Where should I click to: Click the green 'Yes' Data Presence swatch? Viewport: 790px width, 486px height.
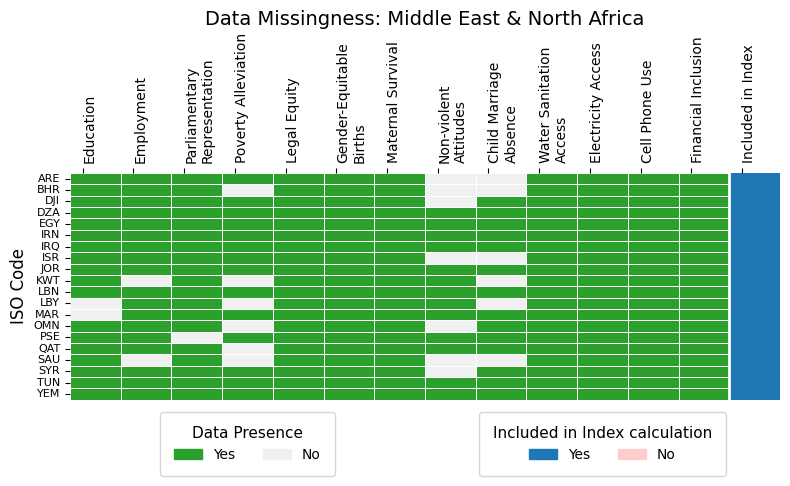pos(188,454)
